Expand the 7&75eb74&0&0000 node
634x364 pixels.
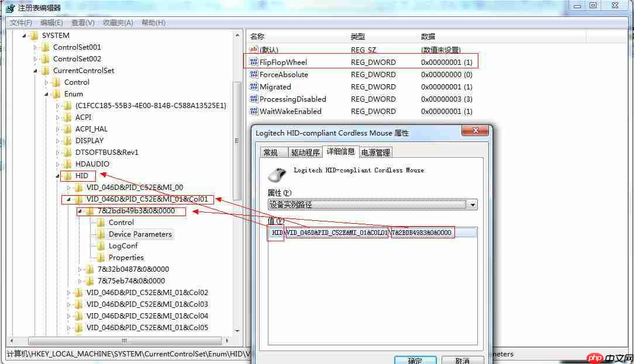[80, 281]
